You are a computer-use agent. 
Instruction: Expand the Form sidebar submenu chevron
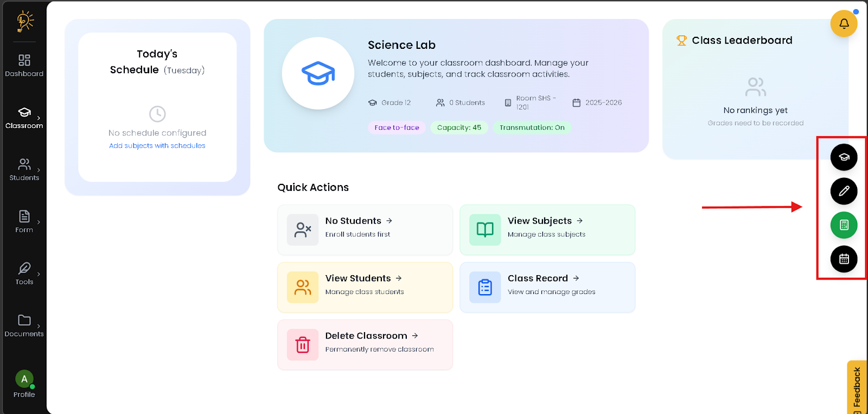(x=39, y=222)
